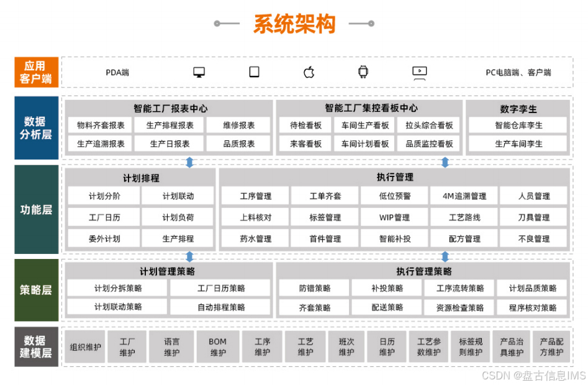Image resolution: width=588 pixels, height=385 pixels.
Task: Click the PDA端 text
Action: pos(117,73)
